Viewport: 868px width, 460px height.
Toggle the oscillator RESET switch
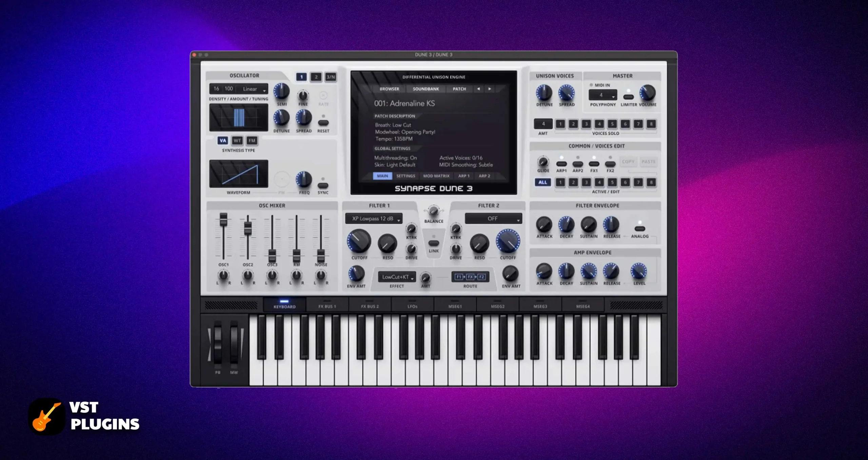pyautogui.click(x=323, y=122)
